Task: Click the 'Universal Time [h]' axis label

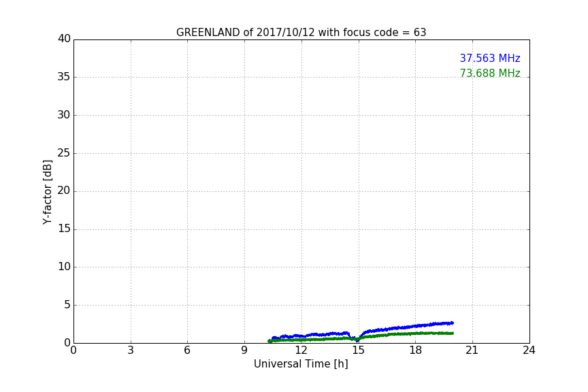Action: tap(301, 364)
